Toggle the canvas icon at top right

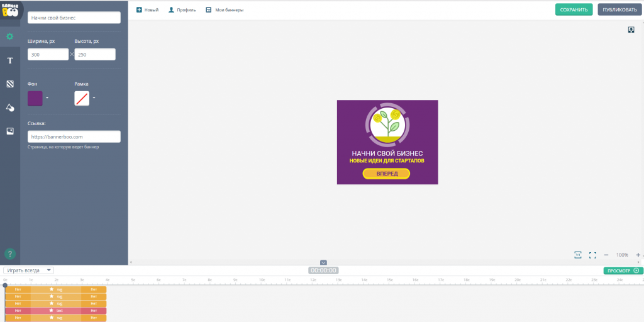pos(631,30)
